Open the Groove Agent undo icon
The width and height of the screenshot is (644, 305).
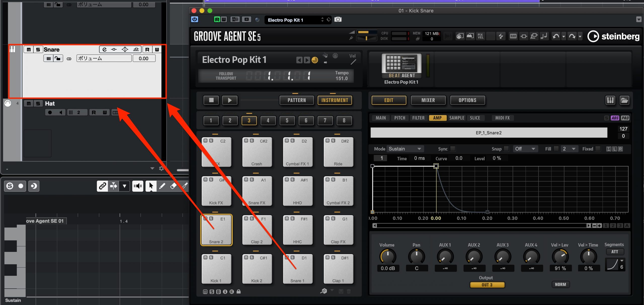point(556,36)
